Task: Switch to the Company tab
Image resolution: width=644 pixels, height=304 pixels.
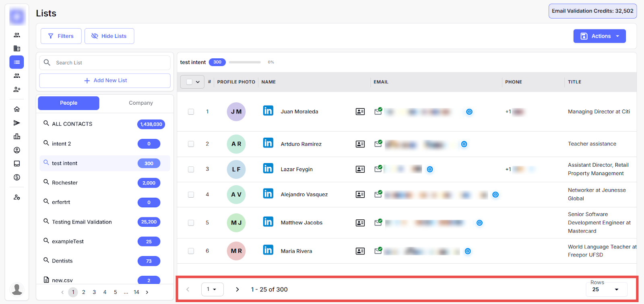Action: (x=140, y=103)
